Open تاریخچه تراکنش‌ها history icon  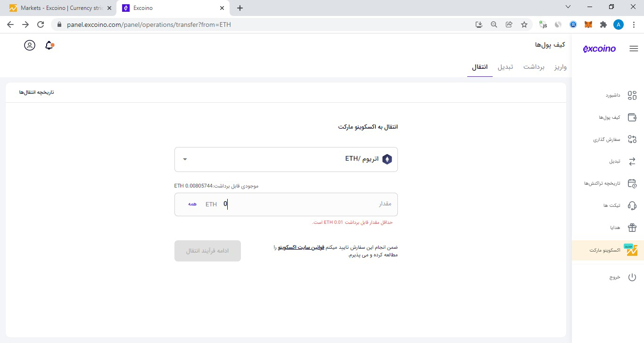tap(632, 183)
